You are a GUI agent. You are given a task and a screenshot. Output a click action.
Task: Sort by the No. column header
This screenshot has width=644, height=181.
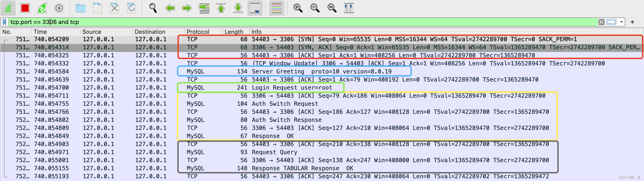(x=16, y=32)
